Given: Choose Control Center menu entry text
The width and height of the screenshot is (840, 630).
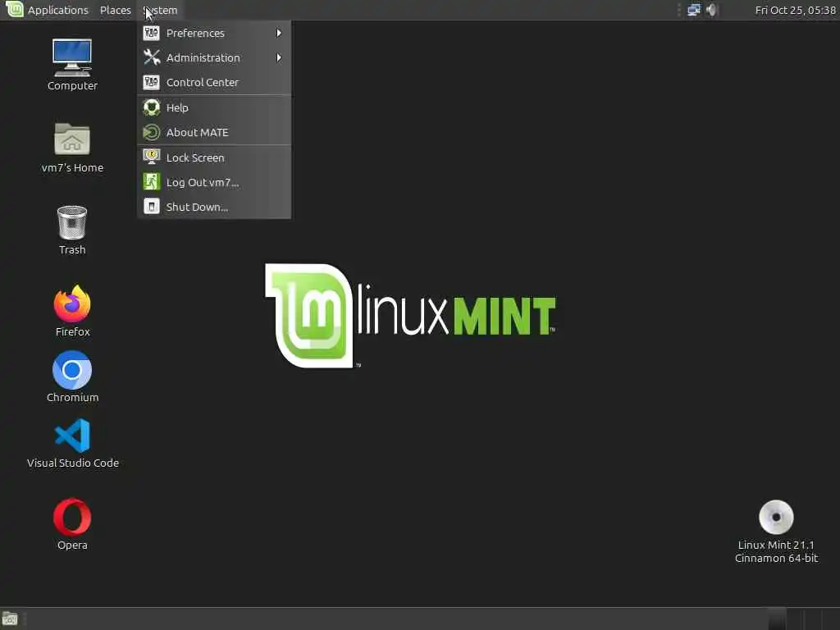Looking at the screenshot, I should point(203,83).
